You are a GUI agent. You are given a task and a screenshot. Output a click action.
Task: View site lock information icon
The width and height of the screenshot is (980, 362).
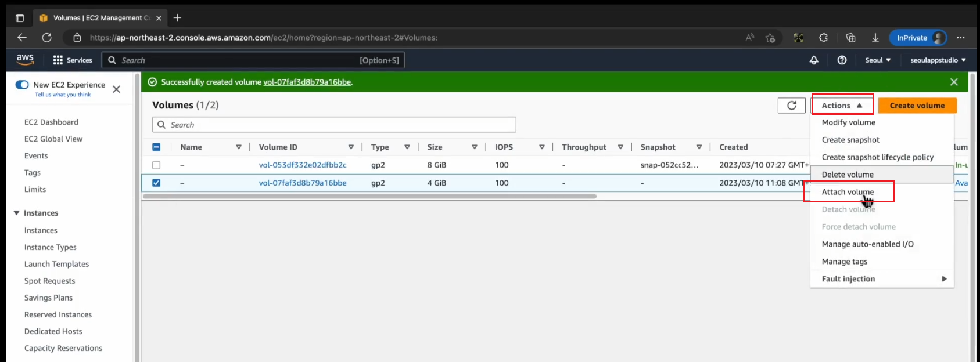(x=77, y=38)
